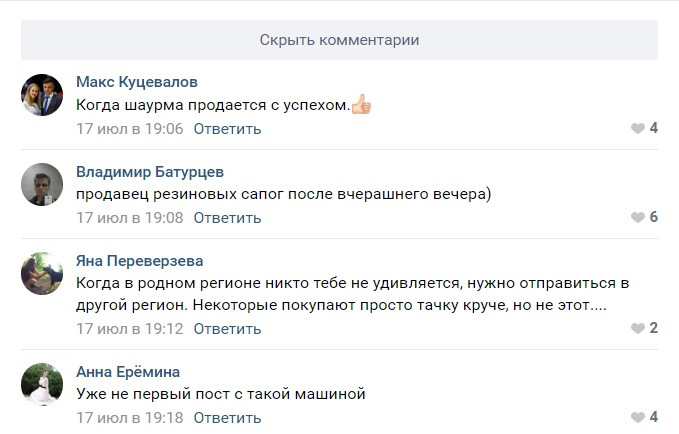Open timestamp 17 июл в 19:06

(130, 129)
